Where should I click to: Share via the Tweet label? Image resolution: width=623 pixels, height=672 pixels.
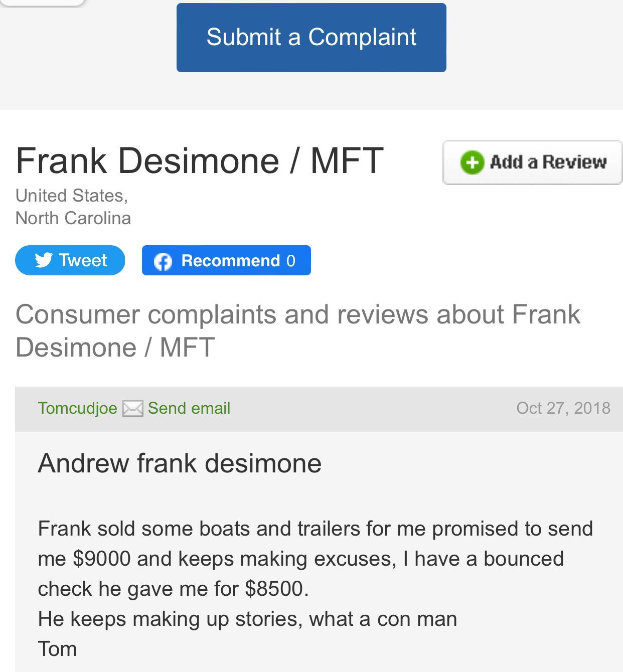click(x=83, y=260)
